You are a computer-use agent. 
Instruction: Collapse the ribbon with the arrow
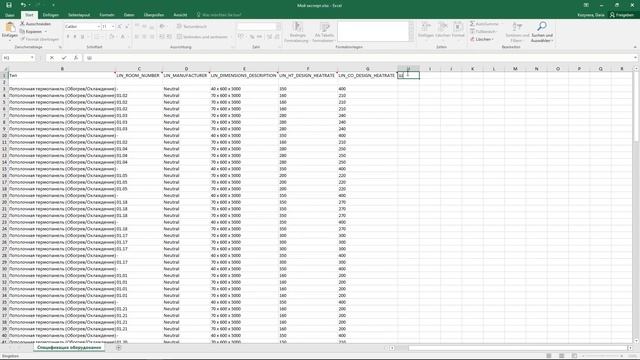point(635,47)
